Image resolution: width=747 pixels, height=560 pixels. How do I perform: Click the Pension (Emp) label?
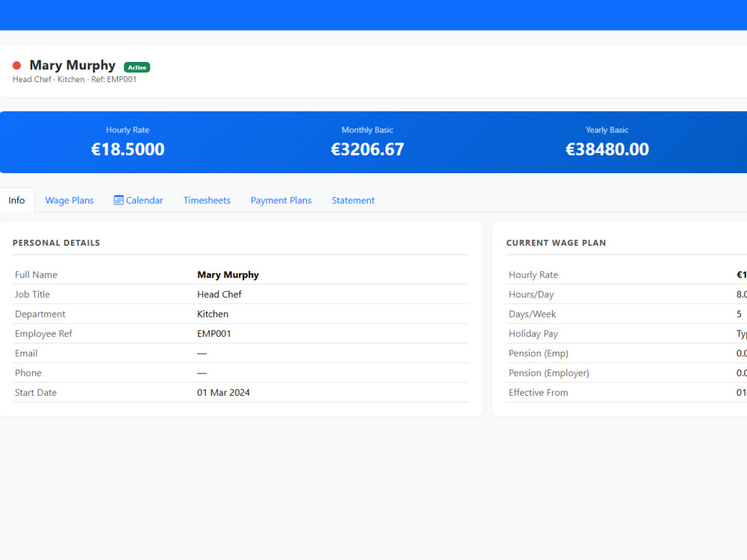pos(539,353)
